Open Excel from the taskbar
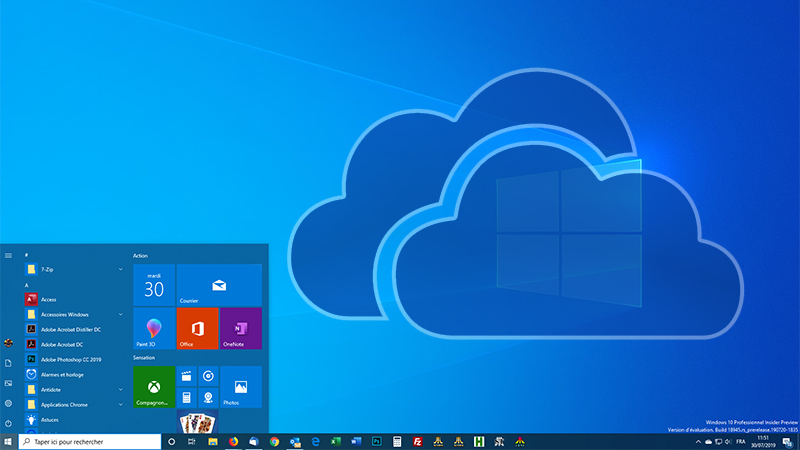 336,442
